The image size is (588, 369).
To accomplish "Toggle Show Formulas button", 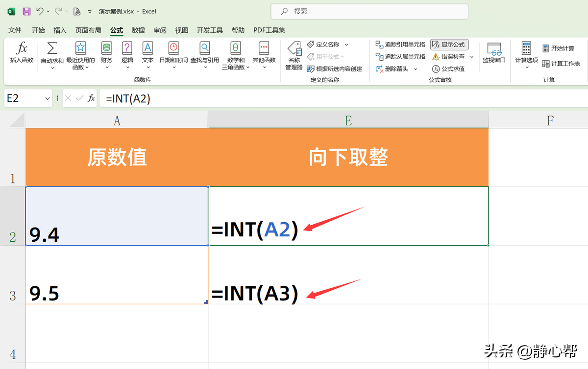I will (x=449, y=45).
